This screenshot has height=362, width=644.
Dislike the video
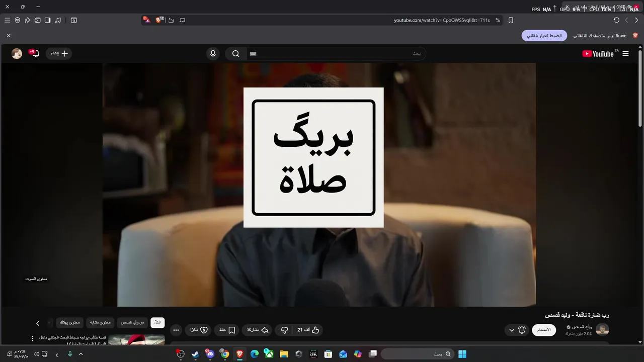pos(284,330)
